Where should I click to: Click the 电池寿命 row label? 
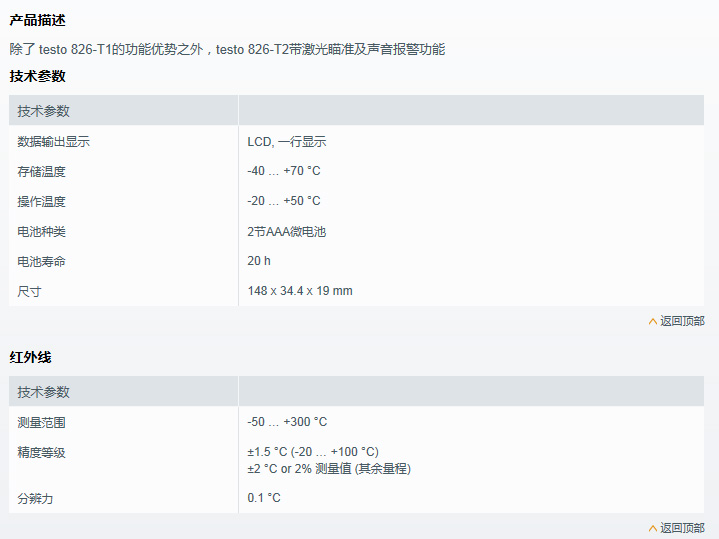[42, 262]
